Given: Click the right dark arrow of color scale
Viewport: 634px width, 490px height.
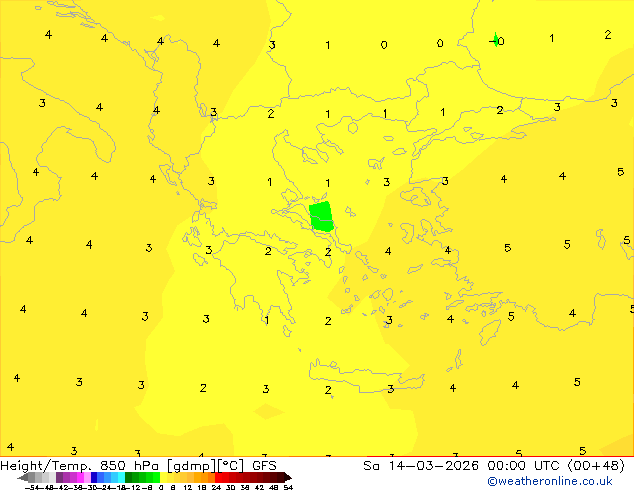Looking at the screenshot, I should click(288, 477).
